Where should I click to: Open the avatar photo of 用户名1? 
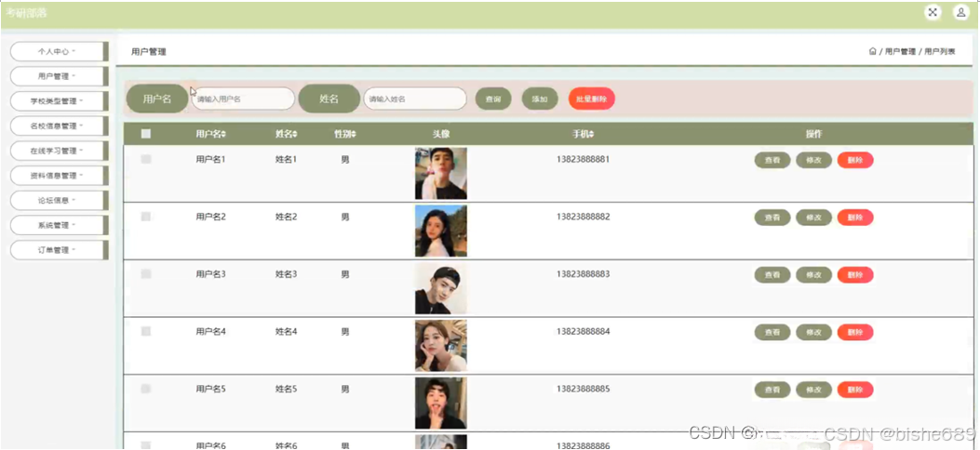(440, 174)
